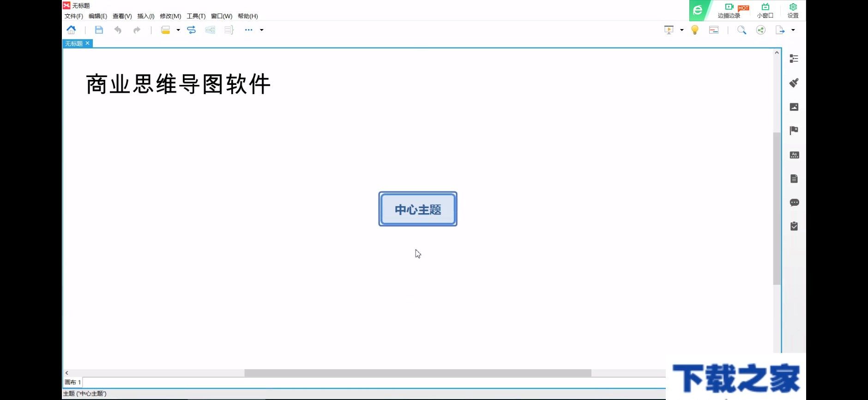The width and height of the screenshot is (868, 400).
Task: Open the comments panel in sidebar
Action: (794, 203)
